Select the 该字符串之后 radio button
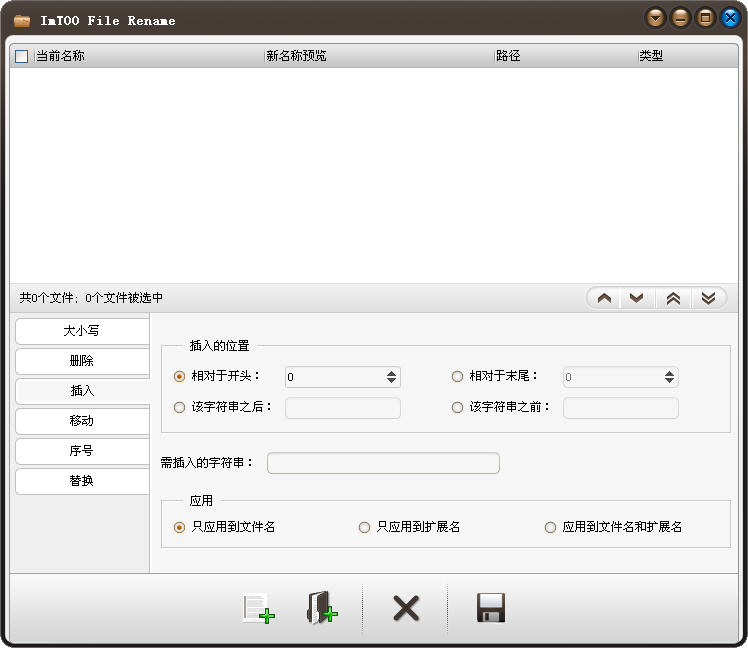This screenshot has height=648, width=748. tap(179, 408)
